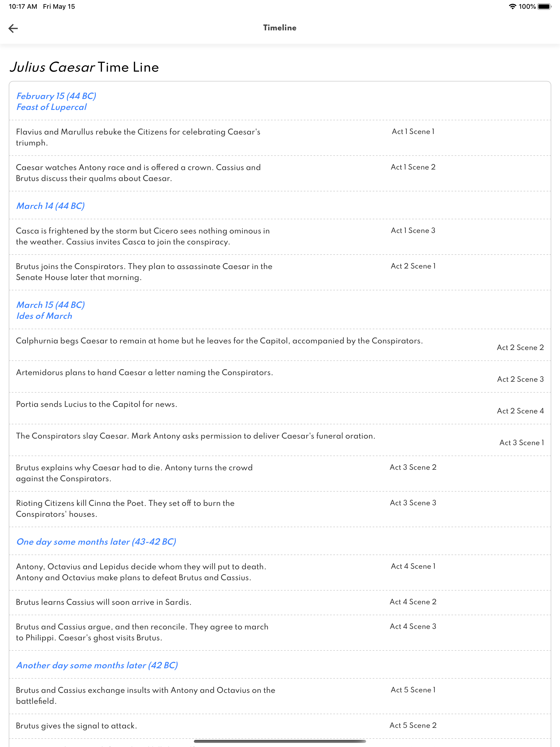Open Act 3 Scene 1 Caesar assassination entry

(x=195, y=436)
